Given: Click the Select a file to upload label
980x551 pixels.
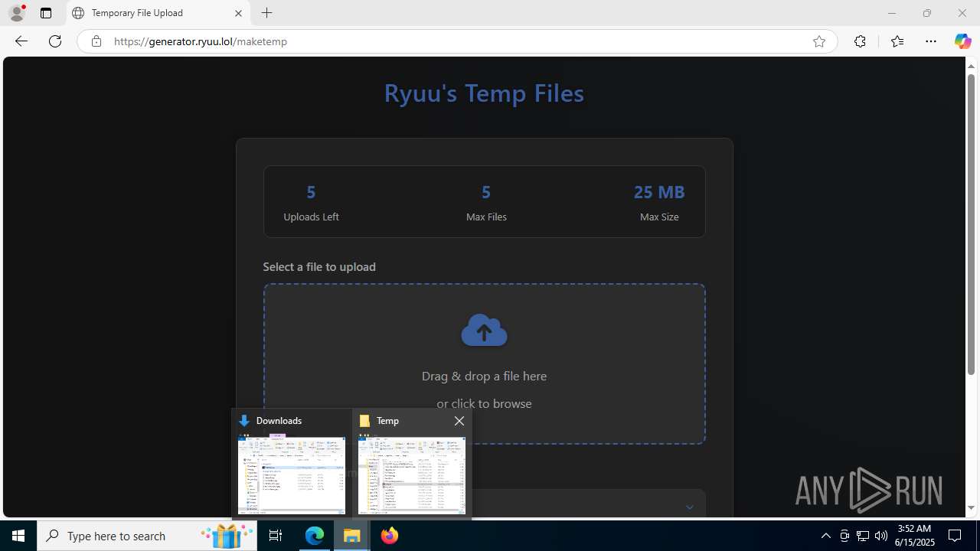Looking at the screenshot, I should tap(319, 266).
